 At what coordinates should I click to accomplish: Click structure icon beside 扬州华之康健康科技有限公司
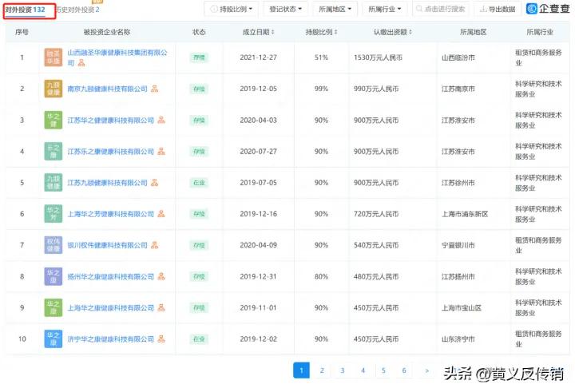pyautogui.click(x=161, y=276)
